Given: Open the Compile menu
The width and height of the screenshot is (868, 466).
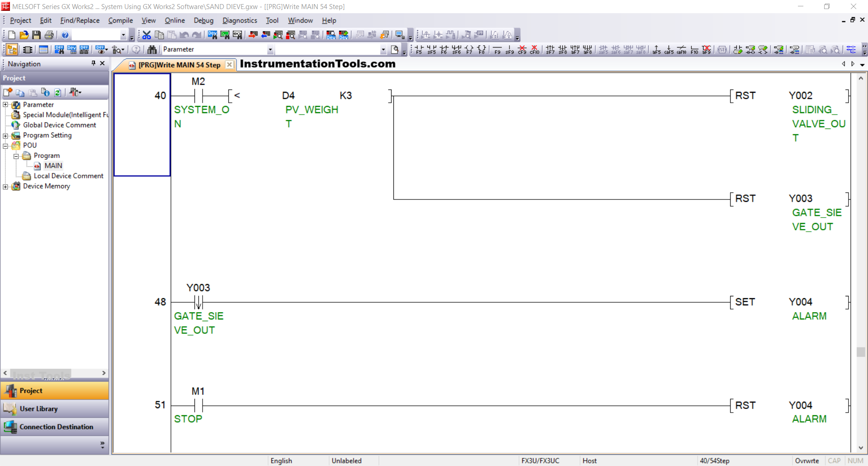Looking at the screenshot, I should point(120,20).
